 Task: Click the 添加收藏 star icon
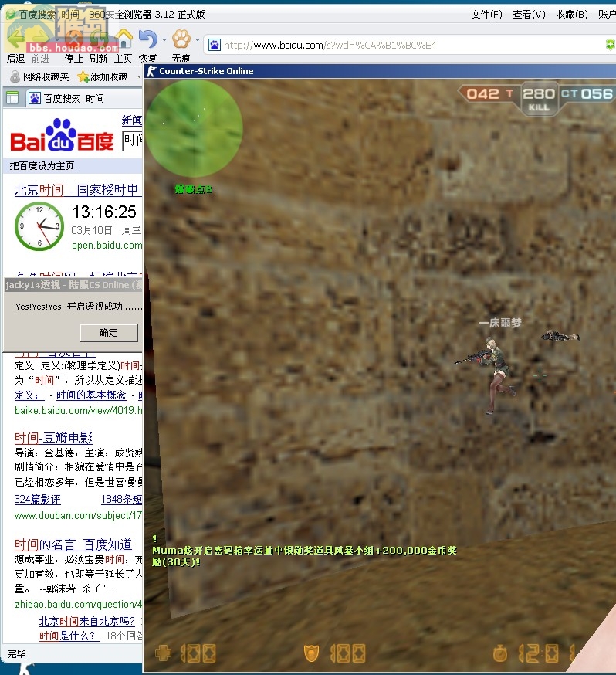pos(83,76)
